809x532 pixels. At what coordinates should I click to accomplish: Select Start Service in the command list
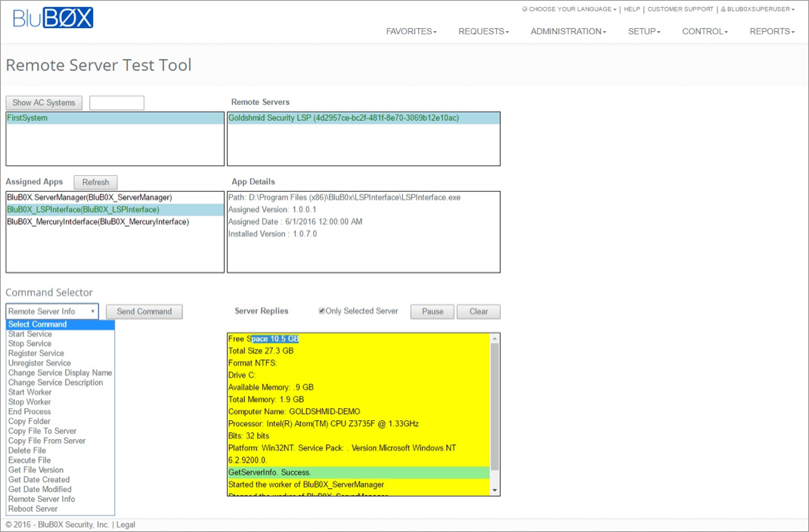click(30, 334)
